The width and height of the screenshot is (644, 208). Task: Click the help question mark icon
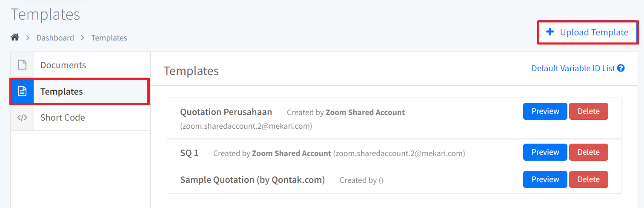pos(621,68)
